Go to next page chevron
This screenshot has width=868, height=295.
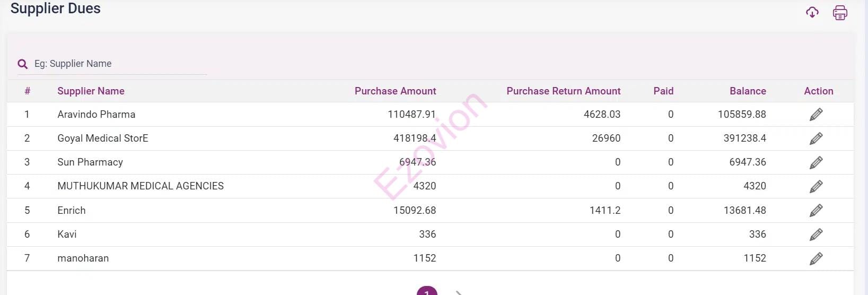pyautogui.click(x=459, y=292)
